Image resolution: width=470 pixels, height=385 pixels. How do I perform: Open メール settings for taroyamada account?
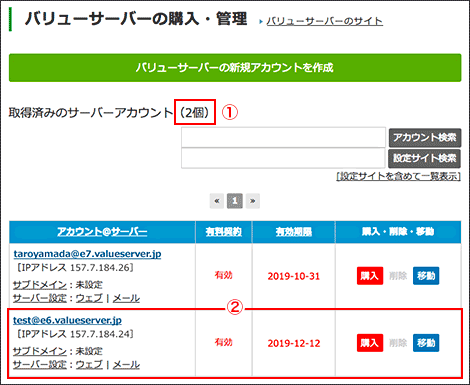tap(126, 298)
